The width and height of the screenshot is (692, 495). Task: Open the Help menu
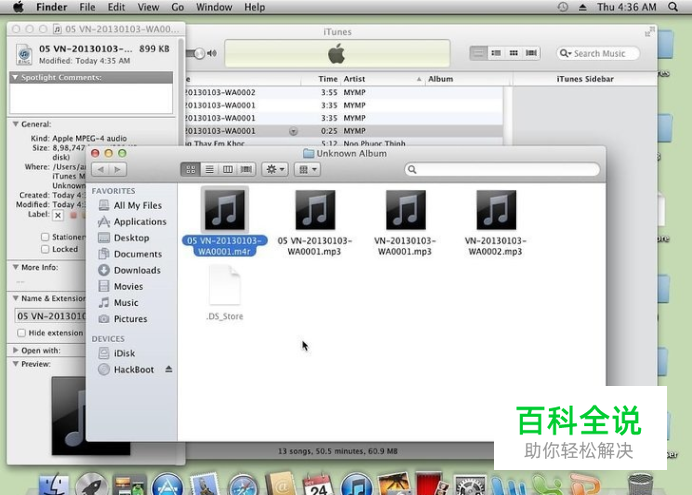255,7
